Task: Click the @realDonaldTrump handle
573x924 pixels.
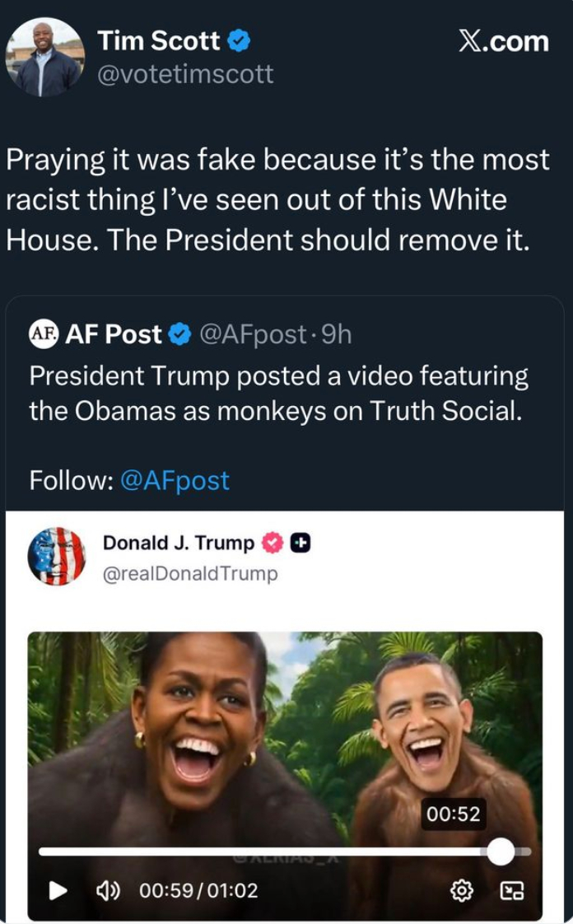Action: tap(190, 573)
